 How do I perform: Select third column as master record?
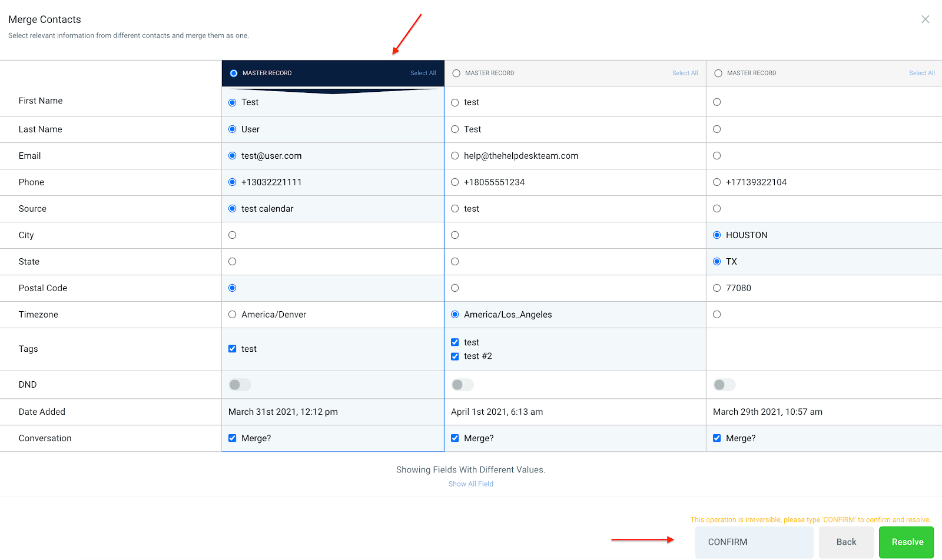point(718,74)
